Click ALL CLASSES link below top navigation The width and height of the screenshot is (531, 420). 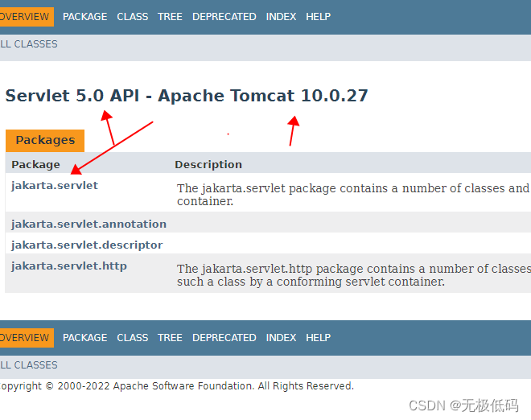(29, 44)
